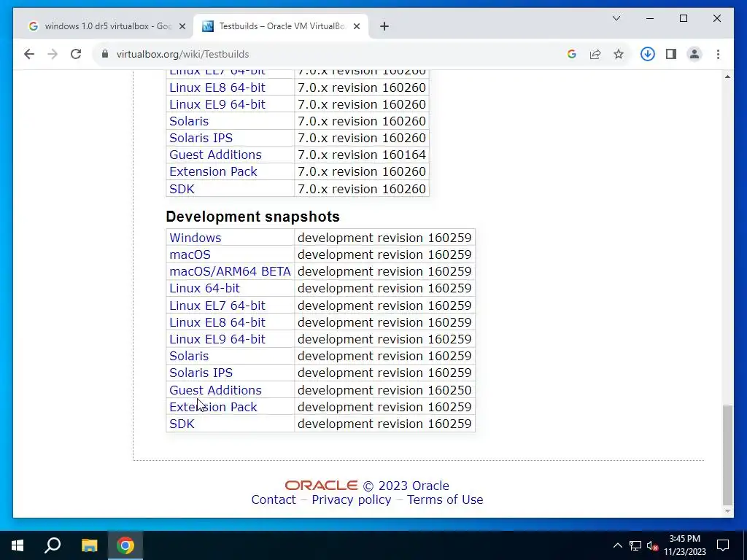Select the Testbuilds – Oracle VM VirtualBox tab

[x=281, y=27]
